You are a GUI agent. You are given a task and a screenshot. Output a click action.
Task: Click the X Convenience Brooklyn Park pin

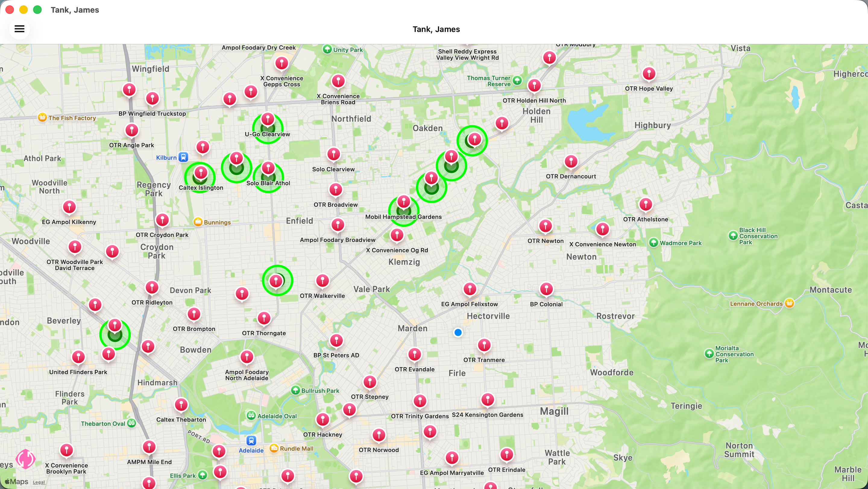(x=66, y=450)
